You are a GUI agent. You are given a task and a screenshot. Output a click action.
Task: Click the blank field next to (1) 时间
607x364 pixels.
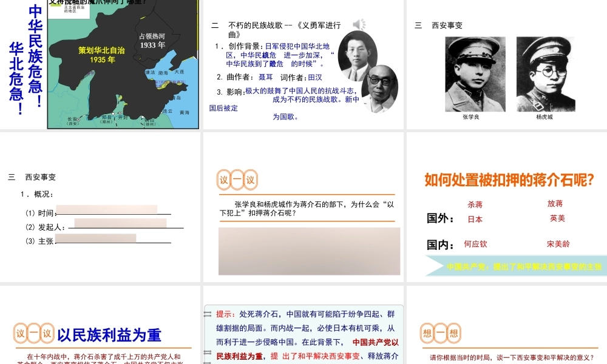pyautogui.click(x=107, y=209)
